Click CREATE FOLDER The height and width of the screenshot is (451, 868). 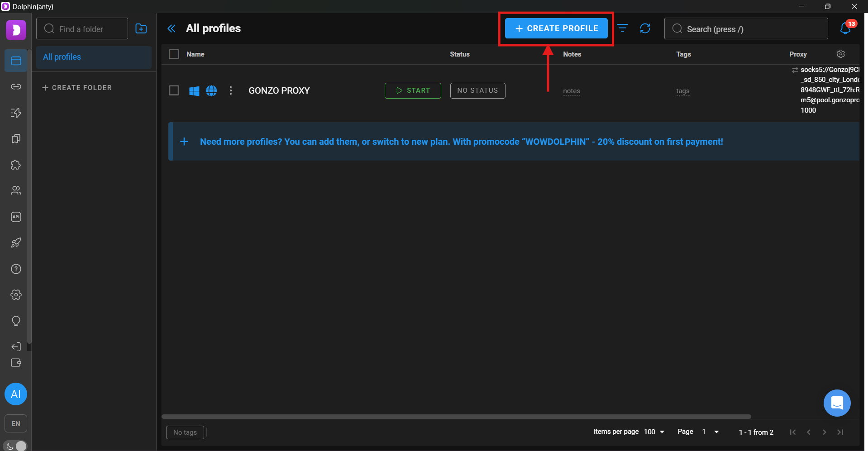tap(77, 88)
